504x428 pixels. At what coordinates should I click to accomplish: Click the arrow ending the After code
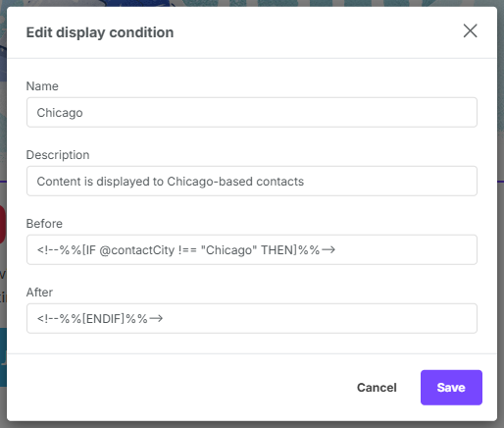(x=156, y=318)
